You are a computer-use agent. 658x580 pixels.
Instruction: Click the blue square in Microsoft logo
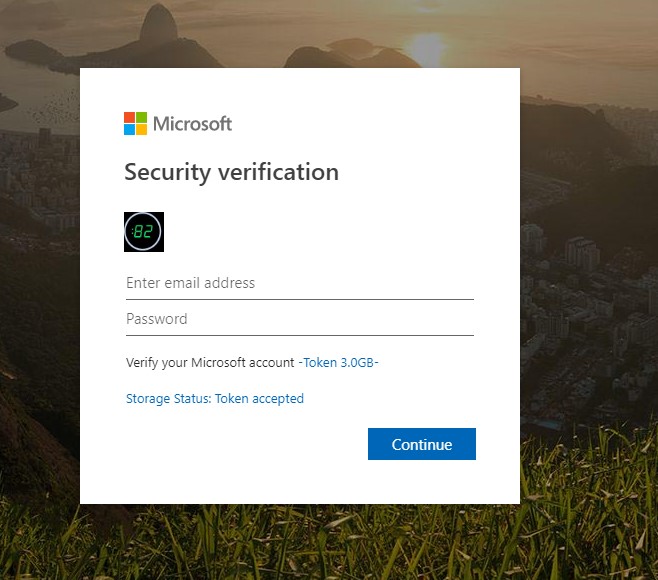click(x=130, y=129)
